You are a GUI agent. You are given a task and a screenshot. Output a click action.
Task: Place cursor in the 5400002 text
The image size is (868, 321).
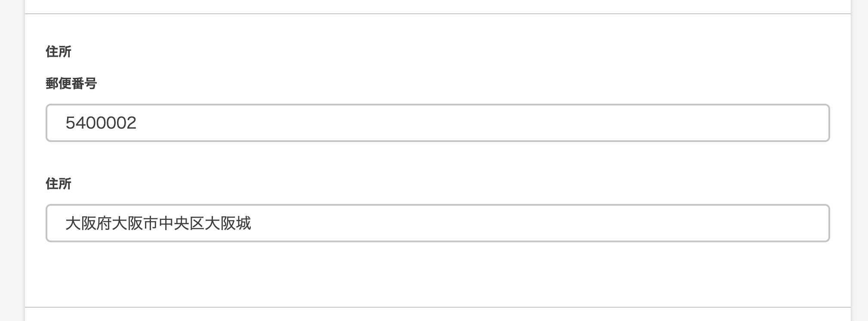click(x=101, y=123)
